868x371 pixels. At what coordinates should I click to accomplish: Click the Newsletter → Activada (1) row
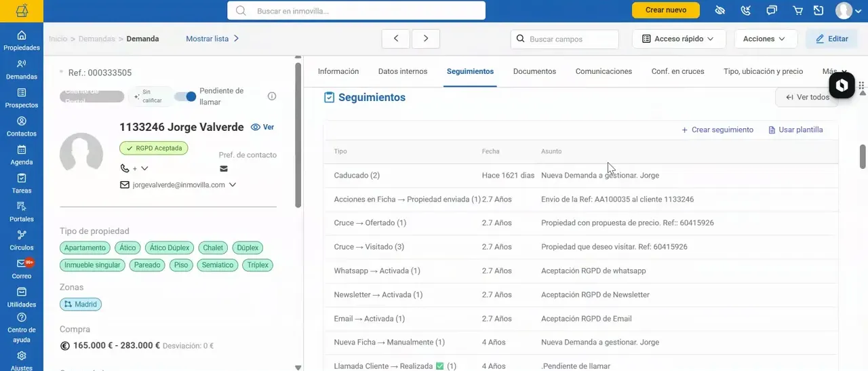581,294
